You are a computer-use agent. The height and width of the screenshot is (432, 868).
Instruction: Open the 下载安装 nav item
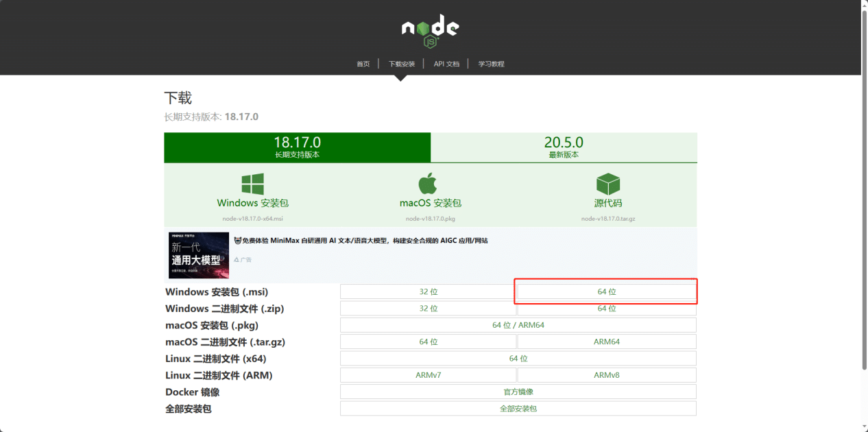point(402,64)
